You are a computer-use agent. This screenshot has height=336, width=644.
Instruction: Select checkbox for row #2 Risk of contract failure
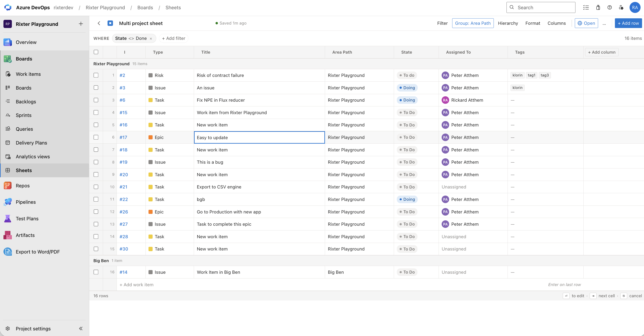point(96,75)
